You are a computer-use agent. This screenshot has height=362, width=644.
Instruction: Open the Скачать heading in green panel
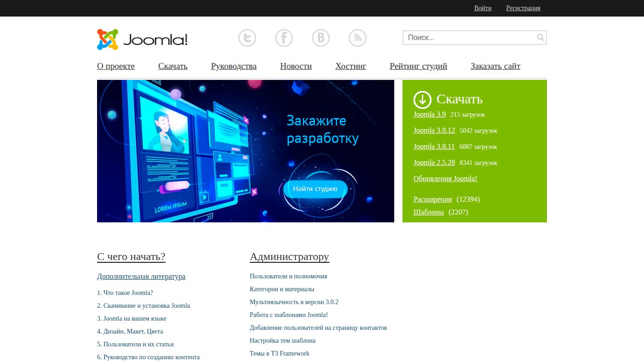(x=459, y=99)
